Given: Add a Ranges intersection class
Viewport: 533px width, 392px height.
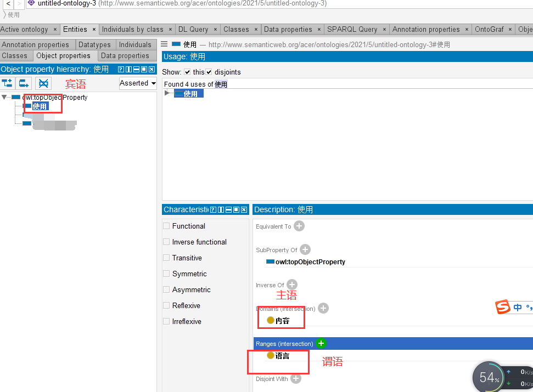Looking at the screenshot, I should click(x=321, y=343).
